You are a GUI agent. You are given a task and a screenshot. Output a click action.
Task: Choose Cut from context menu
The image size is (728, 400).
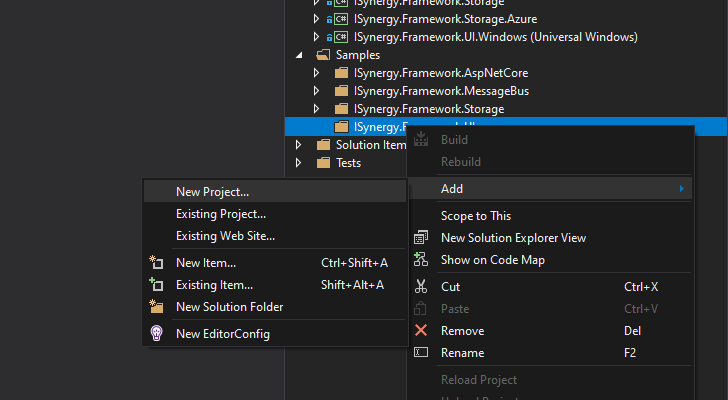coord(551,287)
